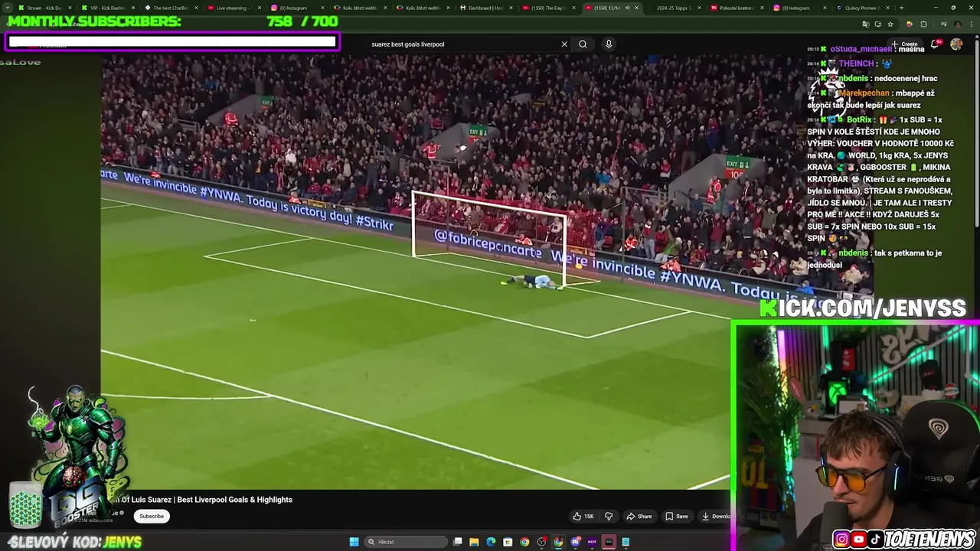
Task: Click the video player football footage
Action: [x=415, y=272]
